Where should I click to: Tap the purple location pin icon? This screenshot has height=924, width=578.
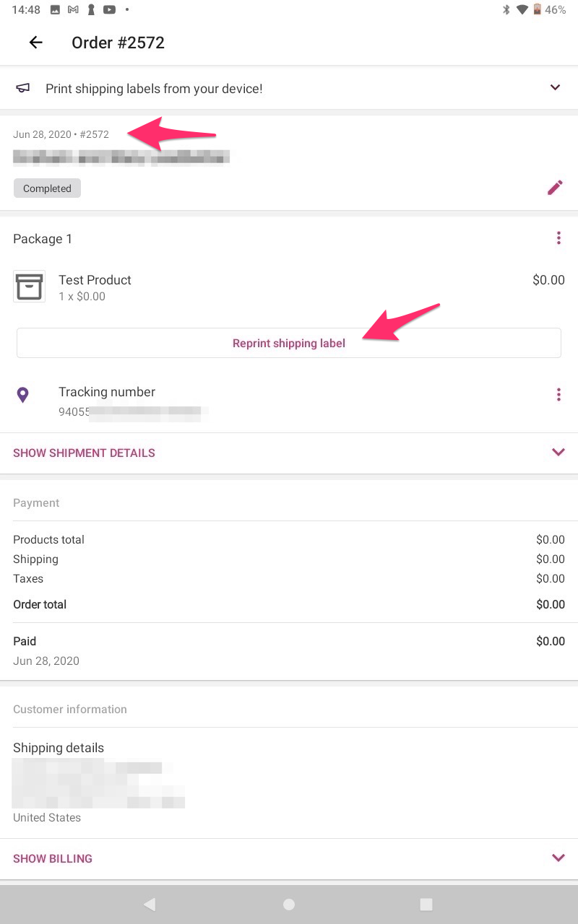tap(23, 395)
